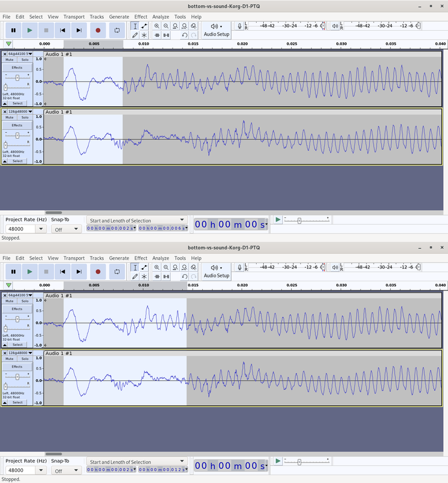Select the Multi-tool asterisk in upper window
Image resolution: width=448 pixels, height=483 pixels.
[144, 35]
